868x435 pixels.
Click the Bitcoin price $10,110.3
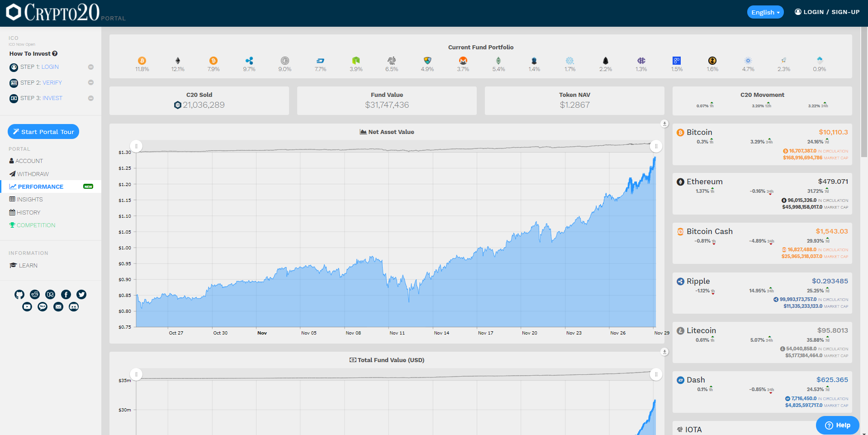833,132
